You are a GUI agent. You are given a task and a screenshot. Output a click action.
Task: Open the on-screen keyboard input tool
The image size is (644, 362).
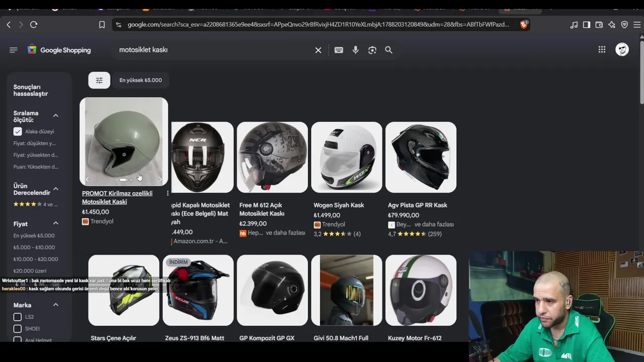coord(339,50)
